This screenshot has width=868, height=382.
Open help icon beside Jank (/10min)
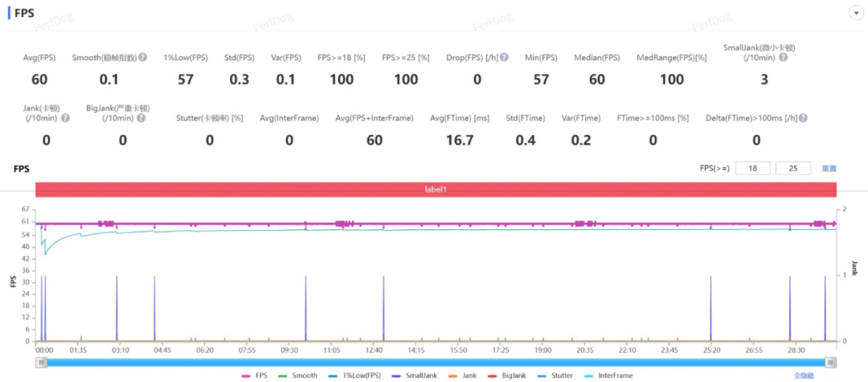(65, 118)
